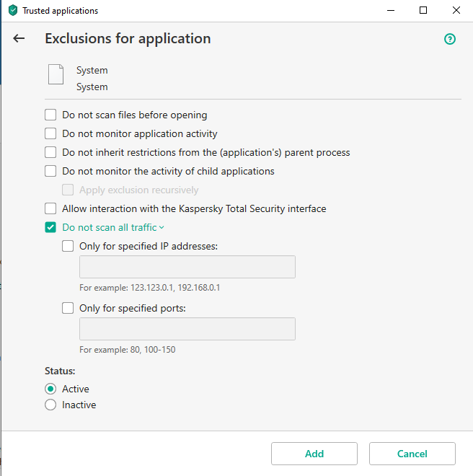Close the Trusted applications window

click(x=456, y=10)
